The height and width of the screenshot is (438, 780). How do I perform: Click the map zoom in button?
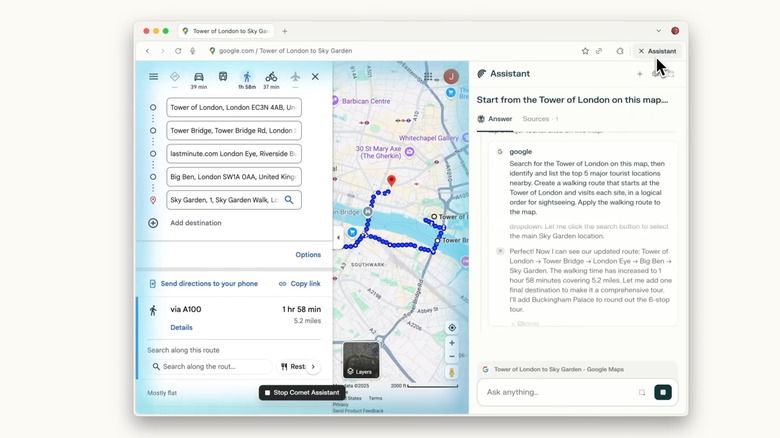click(452, 343)
